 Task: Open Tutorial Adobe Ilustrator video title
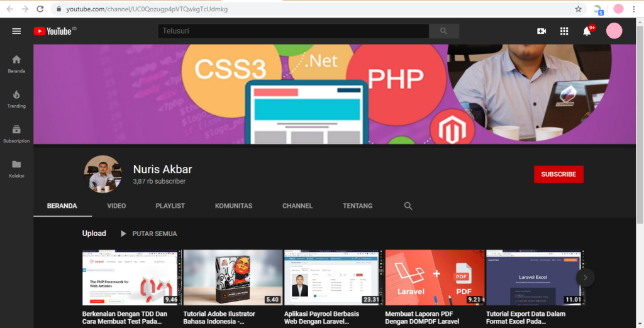219,318
